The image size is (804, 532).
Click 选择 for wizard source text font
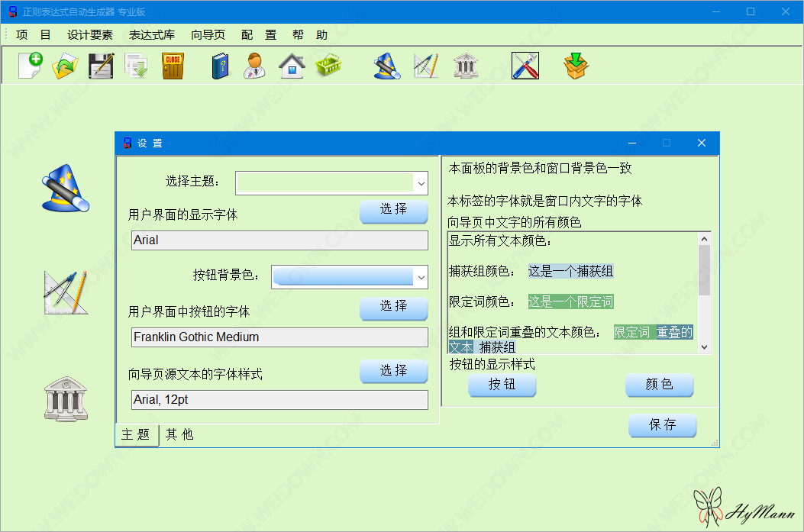(393, 372)
